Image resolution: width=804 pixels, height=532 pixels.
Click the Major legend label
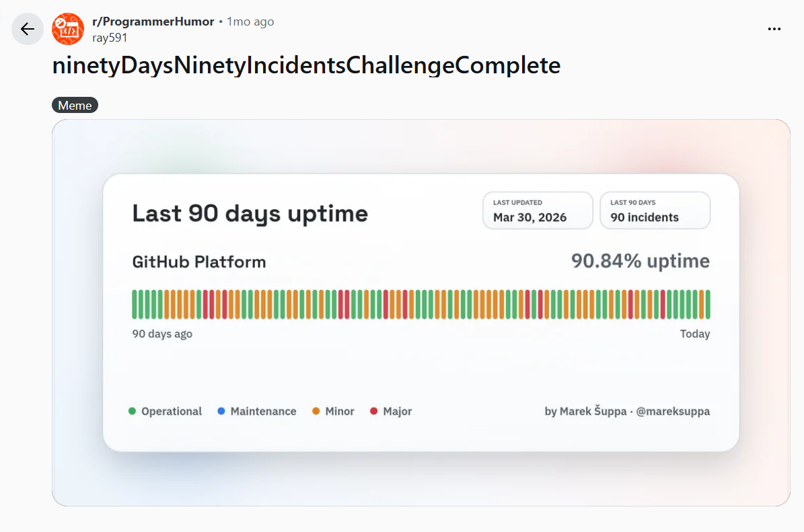point(398,412)
